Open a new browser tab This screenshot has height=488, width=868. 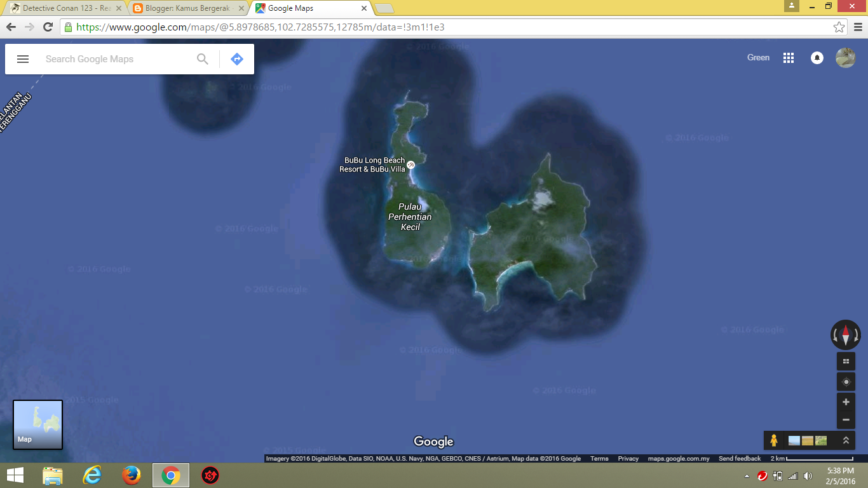(384, 8)
